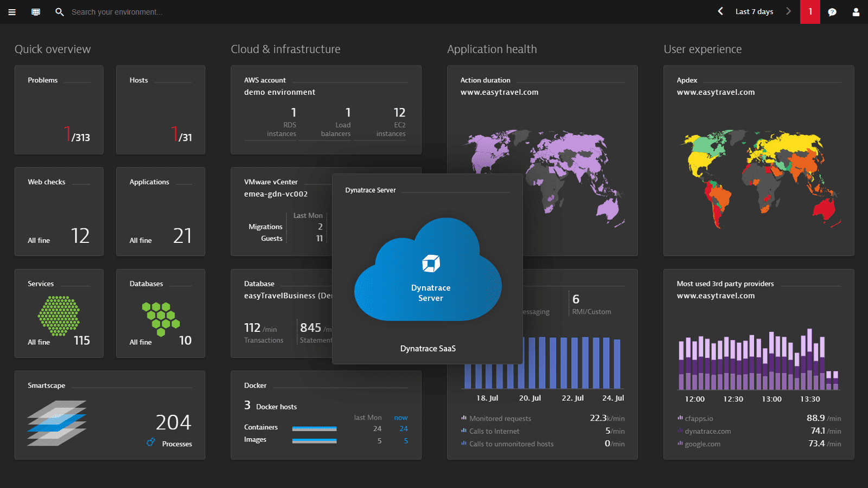Click the search magnifier icon
Viewport: 868px width, 488px height.
click(60, 12)
